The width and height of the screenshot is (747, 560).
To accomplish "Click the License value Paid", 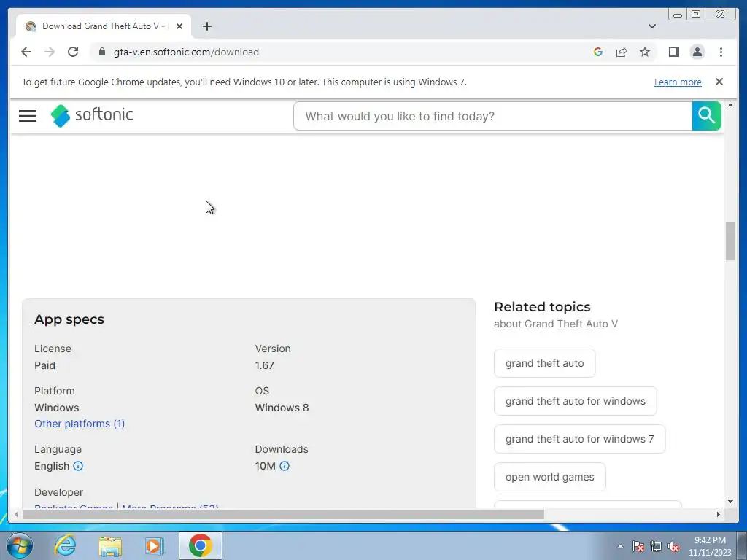I will [44, 365].
